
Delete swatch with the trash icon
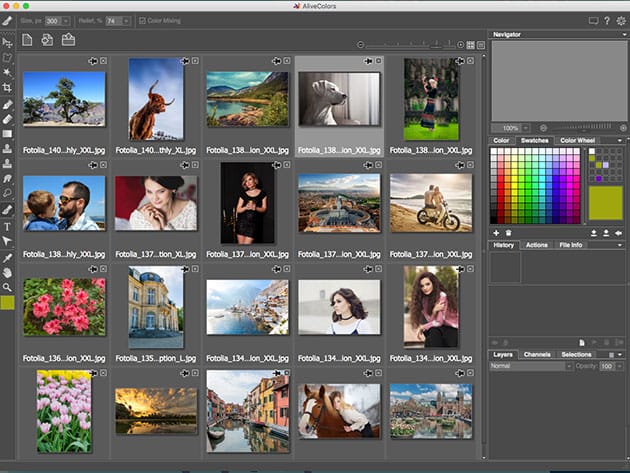(x=508, y=232)
